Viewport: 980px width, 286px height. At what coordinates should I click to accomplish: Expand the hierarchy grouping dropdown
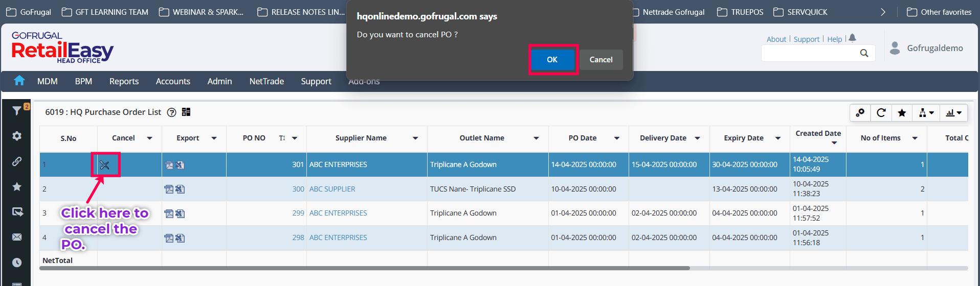point(926,113)
